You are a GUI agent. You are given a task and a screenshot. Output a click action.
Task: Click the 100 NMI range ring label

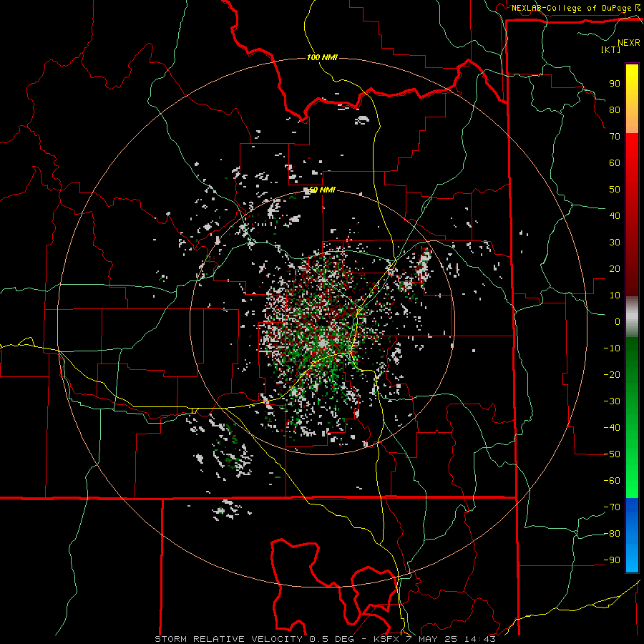click(322, 57)
